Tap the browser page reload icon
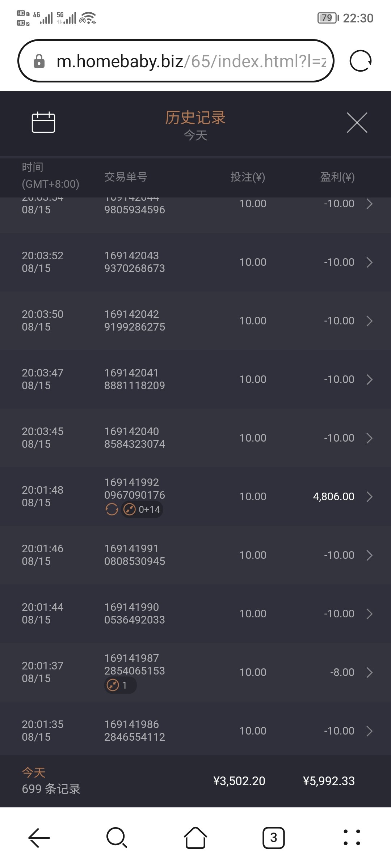 point(361,61)
